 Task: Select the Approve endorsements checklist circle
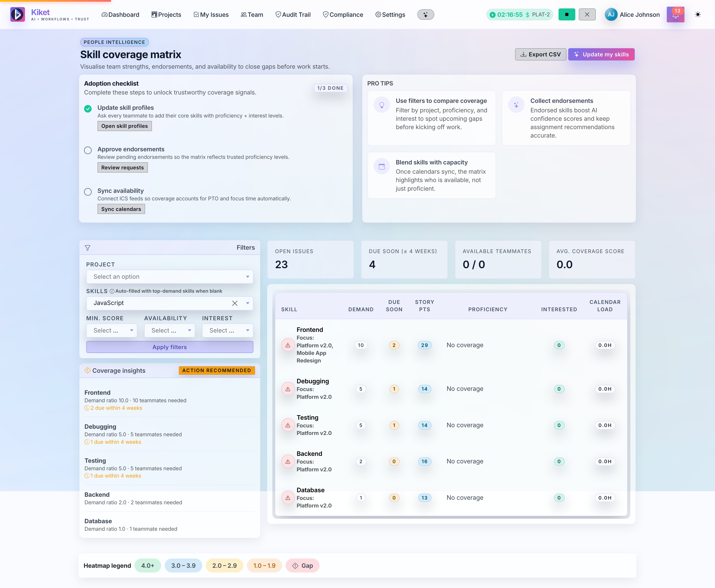[x=88, y=150]
